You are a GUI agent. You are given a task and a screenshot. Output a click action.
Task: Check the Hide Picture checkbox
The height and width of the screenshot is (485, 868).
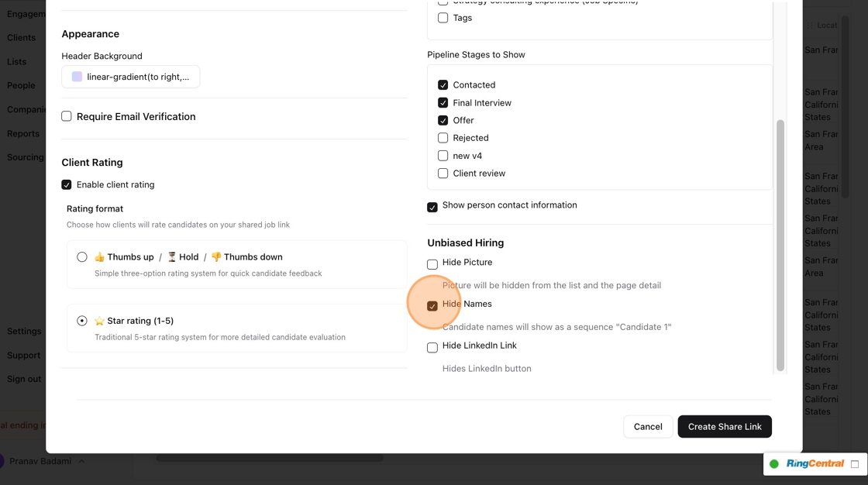432,264
